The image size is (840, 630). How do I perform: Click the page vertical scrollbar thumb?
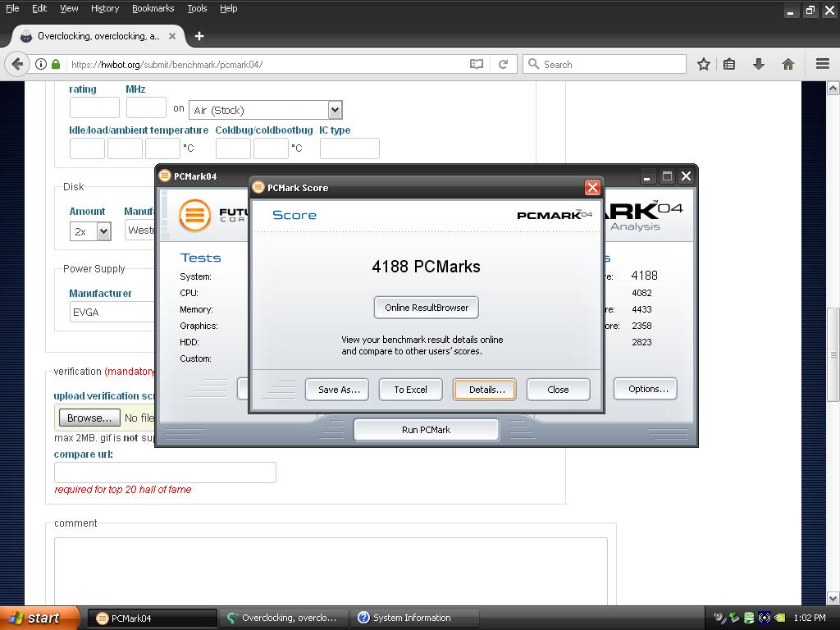click(x=833, y=354)
